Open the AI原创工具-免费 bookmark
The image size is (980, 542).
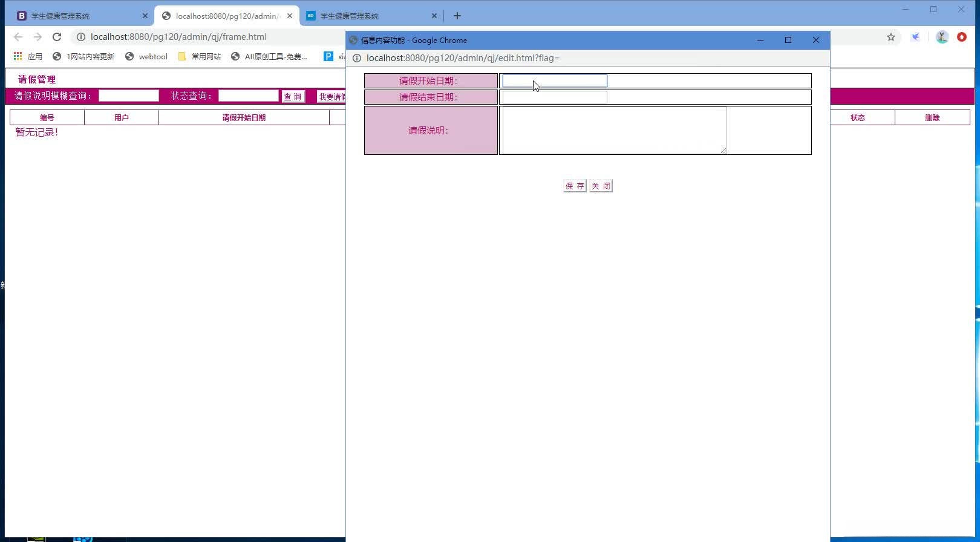point(269,56)
